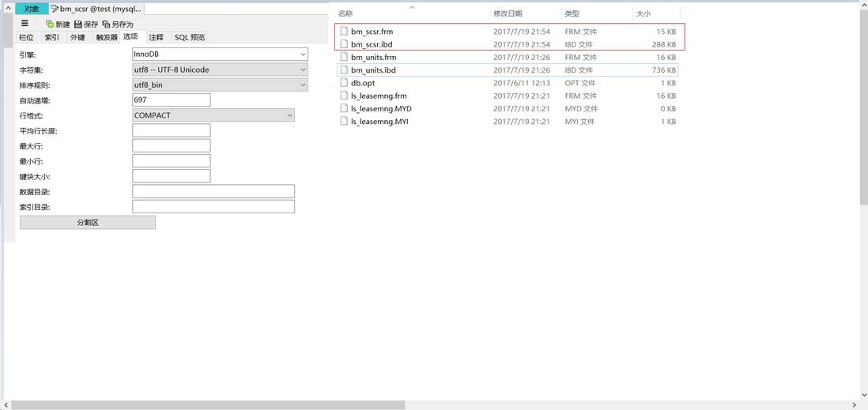Select the bm_scsr @test table tab
Viewport: 868px width, 410px height.
(x=96, y=9)
